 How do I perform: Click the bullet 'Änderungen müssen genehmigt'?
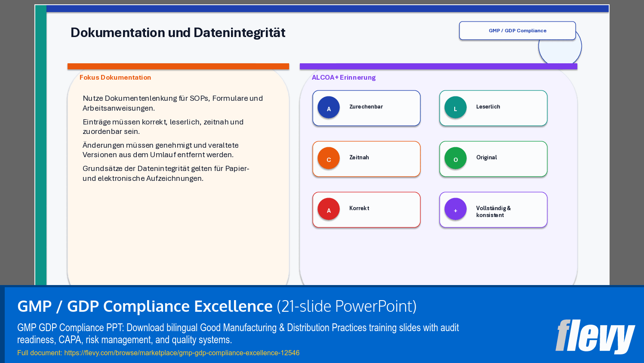tap(160, 150)
